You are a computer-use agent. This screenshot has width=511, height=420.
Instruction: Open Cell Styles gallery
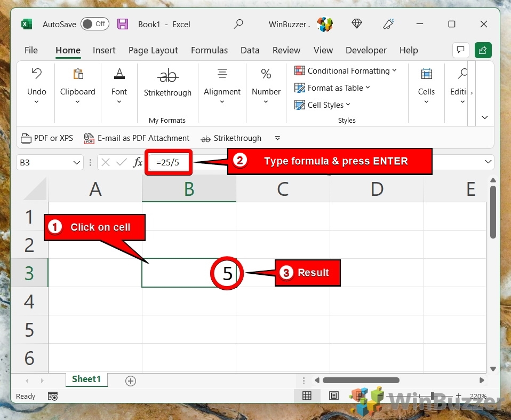(322, 105)
